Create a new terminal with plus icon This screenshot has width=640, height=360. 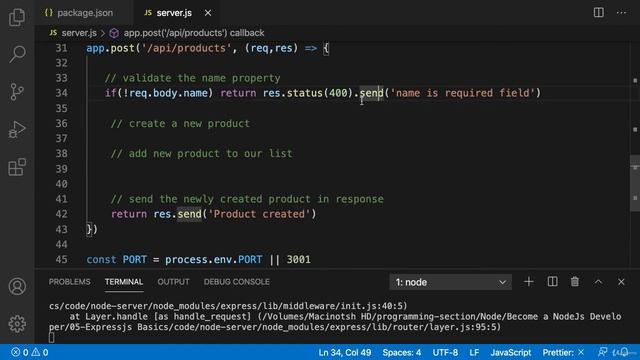529,282
